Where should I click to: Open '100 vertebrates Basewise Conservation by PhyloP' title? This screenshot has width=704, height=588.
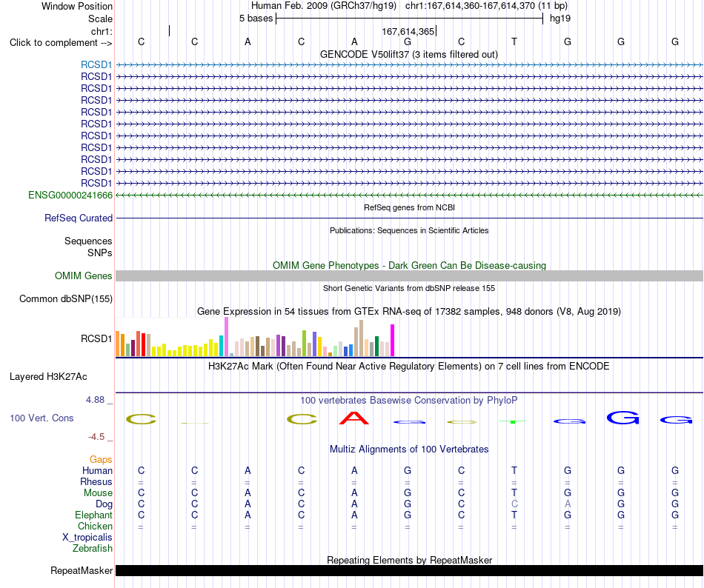coord(409,400)
